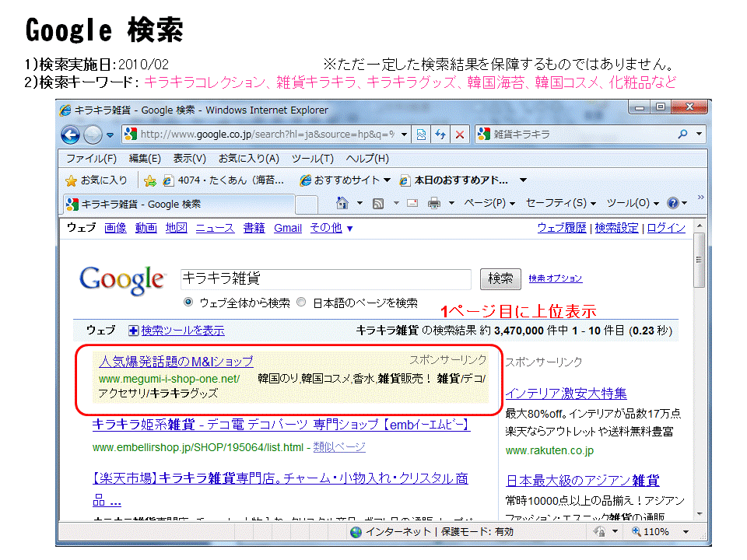The image size is (747, 560).
Task: Click the ログイン link
Action: click(666, 228)
